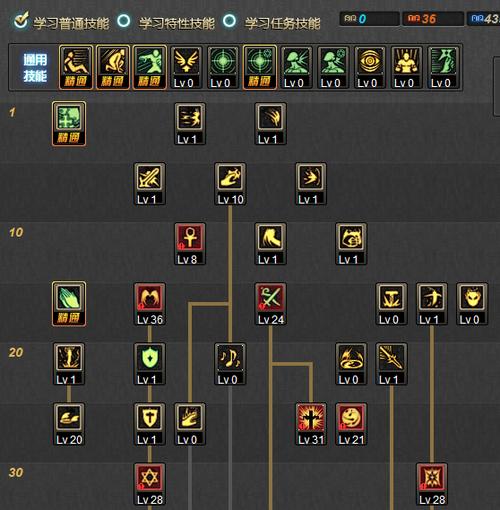Select the hexagram star skill at Lv 28

pyautogui.click(x=150, y=484)
